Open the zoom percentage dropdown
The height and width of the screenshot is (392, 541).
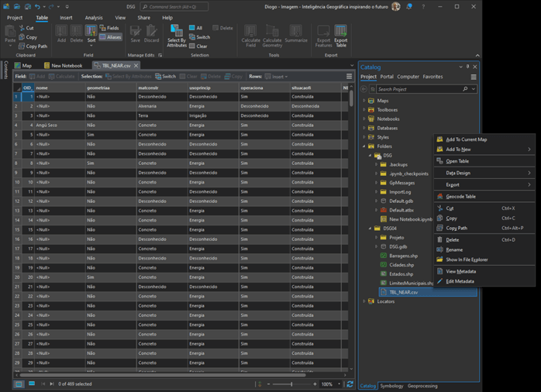(339, 384)
